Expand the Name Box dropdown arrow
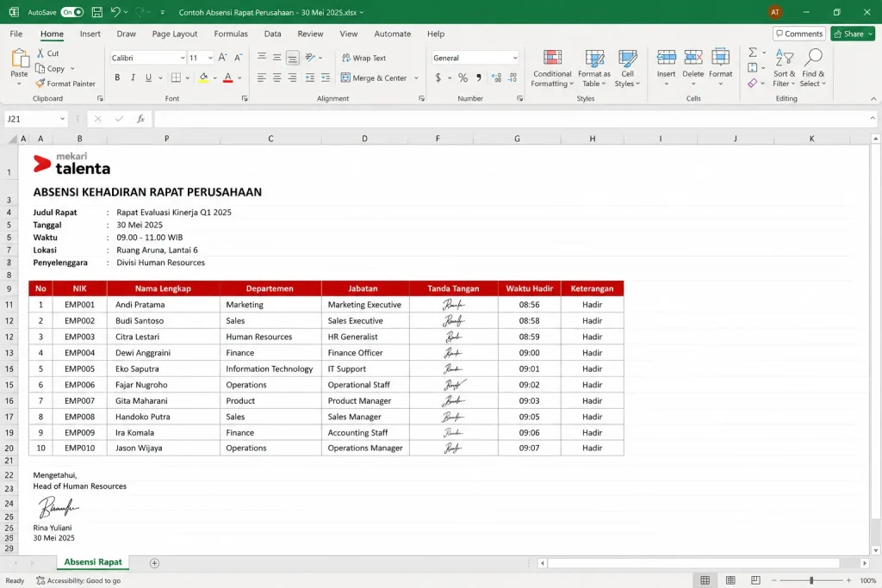The height and width of the screenshot is (588, 882). coord(62,119)
